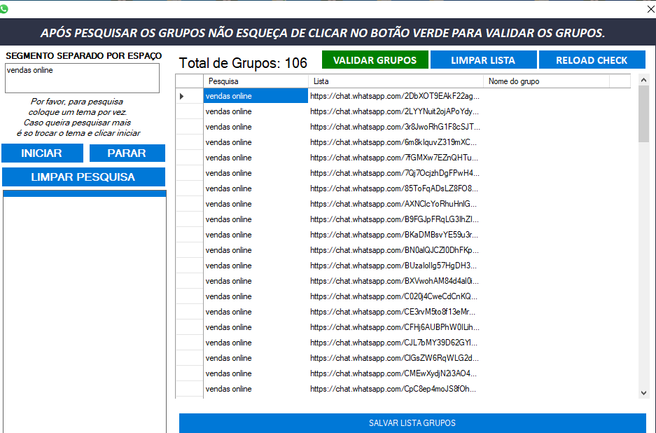Click the LIMPAR PESQUISA button

click(x=83, y=177)
